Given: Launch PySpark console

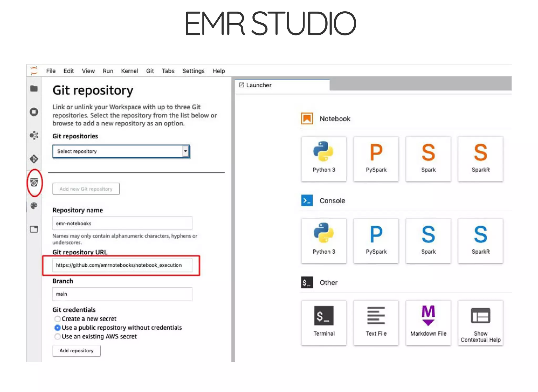Looking at the screenshot, I should [376, 241].
